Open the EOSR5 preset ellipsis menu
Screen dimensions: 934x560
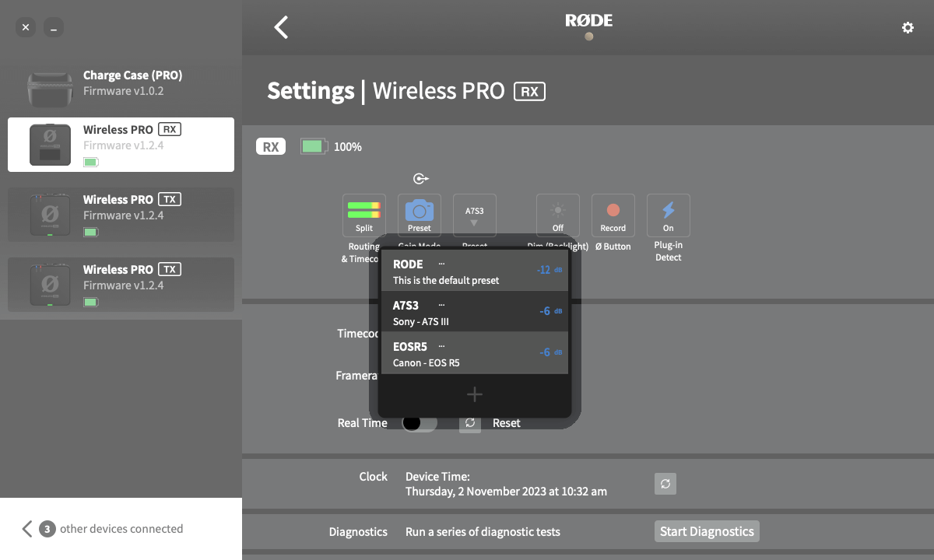[x=441, y=347]
